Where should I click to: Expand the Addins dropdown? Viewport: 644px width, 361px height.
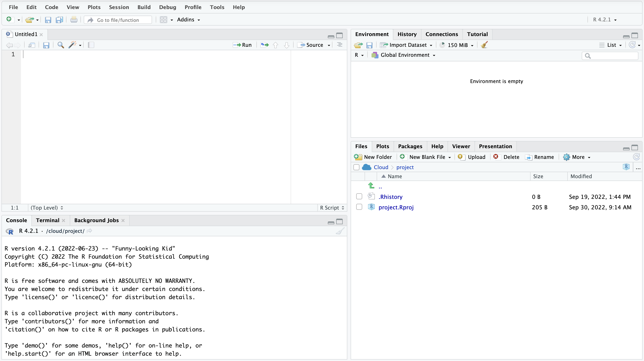[189, 20]
